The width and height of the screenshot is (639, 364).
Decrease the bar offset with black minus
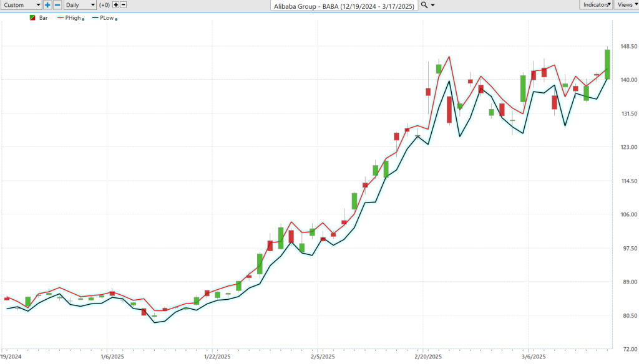[x=123, y=5]
